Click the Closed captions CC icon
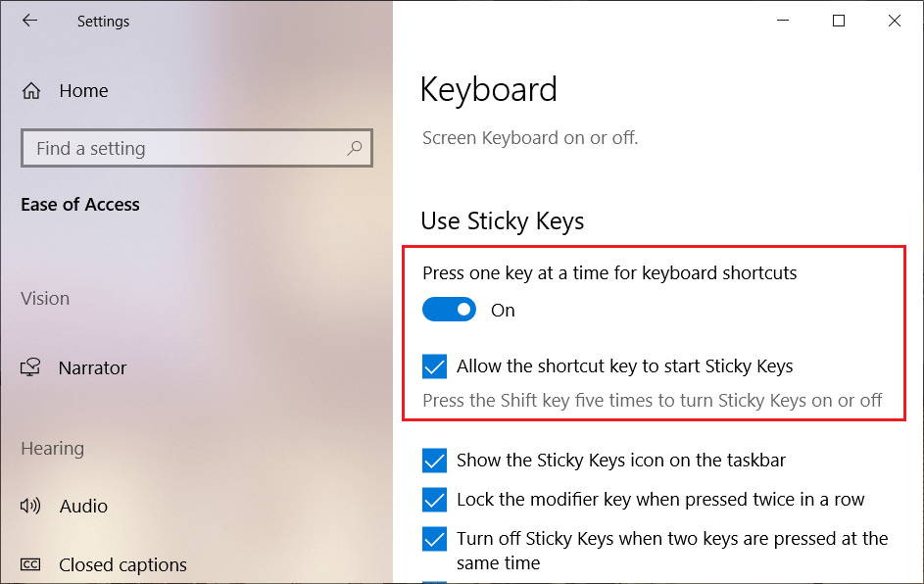The height and width of the screenshot is (584, 924). click(31, 565)
